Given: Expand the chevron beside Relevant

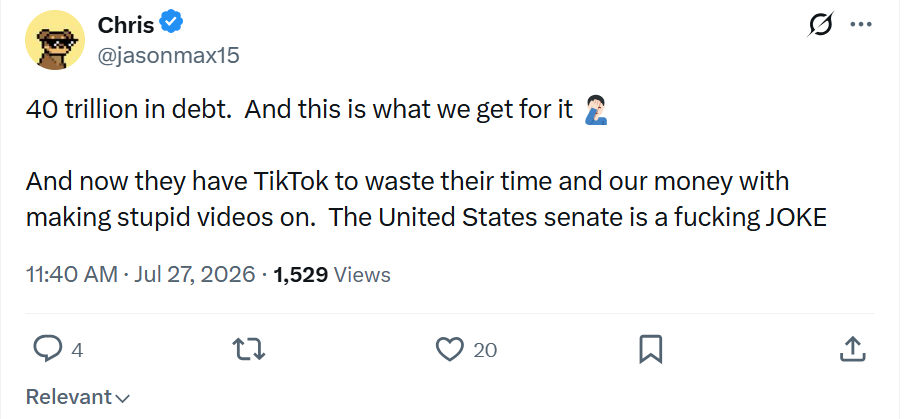Looking at the screenshot, I should (x=123, y=398).
